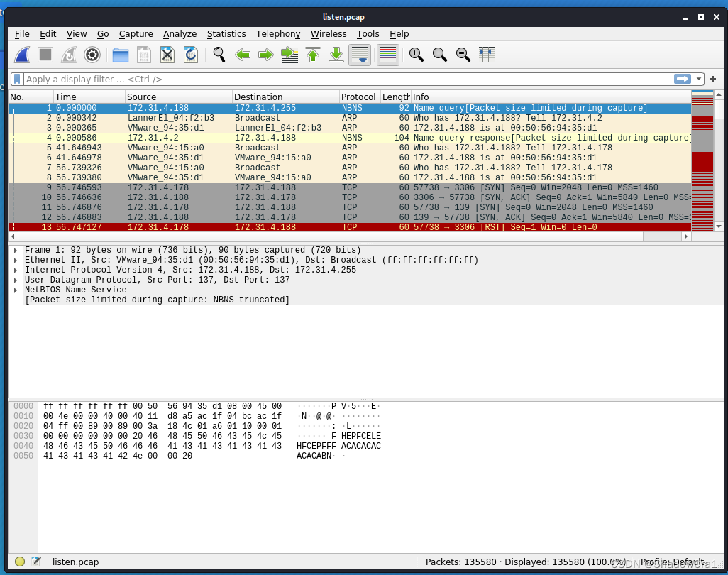
Task: Close this capture file icon
Action: pos(167,55)
